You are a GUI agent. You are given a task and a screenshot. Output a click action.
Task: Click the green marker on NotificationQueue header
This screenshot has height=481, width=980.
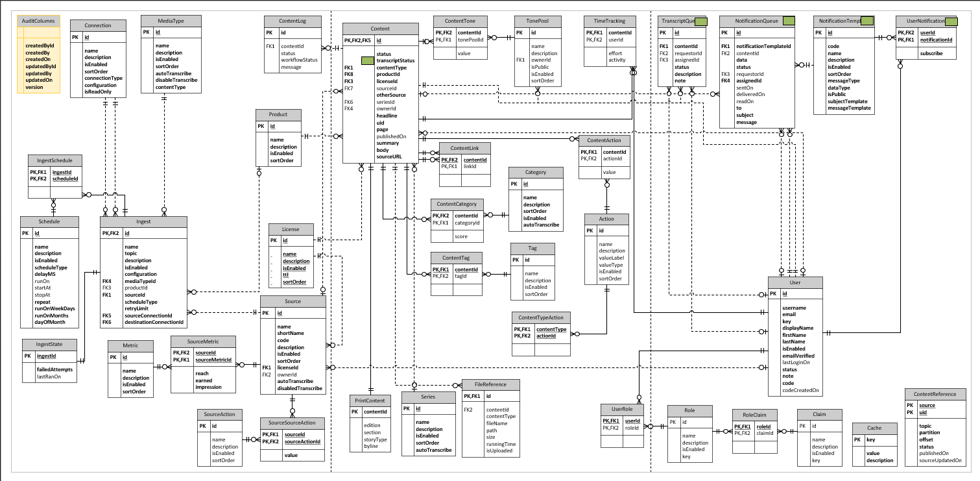(789, 21)
